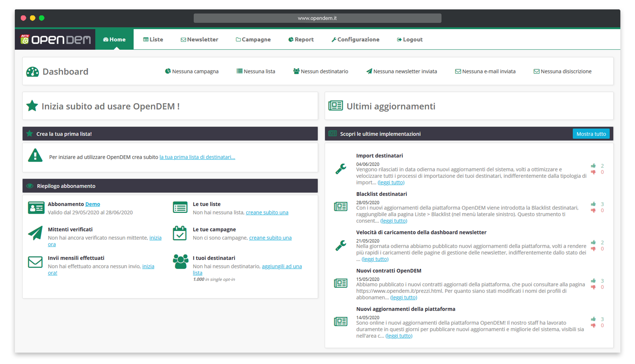The image size is (635, 364).
Task: Open link la tua prima lista di destinatari
Action: pyautogui.click(x=197, y=157)
